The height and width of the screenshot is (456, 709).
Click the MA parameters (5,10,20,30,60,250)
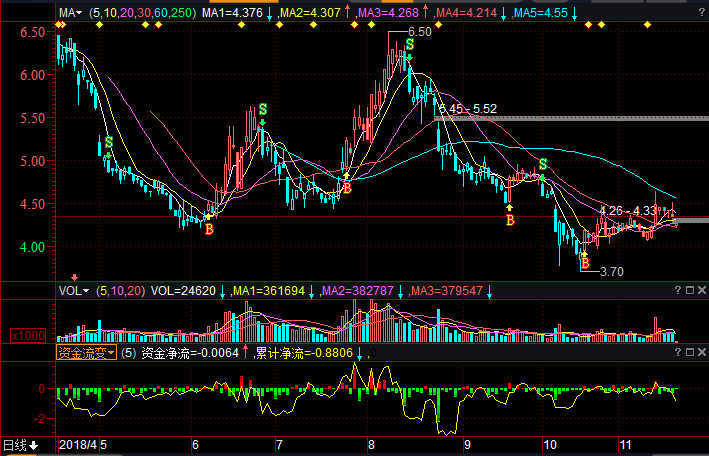coord(142,14)
